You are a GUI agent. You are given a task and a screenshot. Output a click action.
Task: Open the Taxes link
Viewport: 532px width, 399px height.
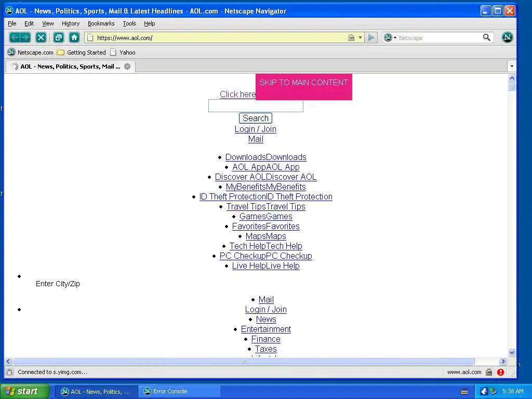coord(266,349)
